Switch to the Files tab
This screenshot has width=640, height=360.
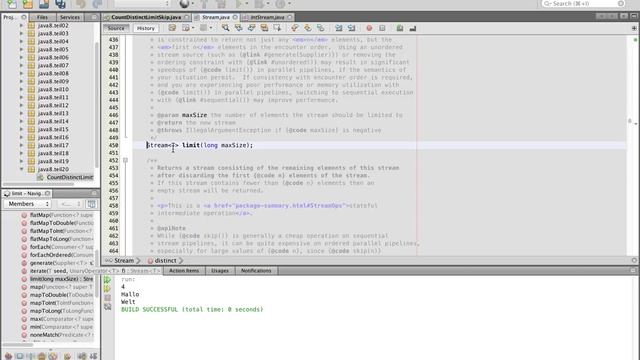click(x=42, y=17)
